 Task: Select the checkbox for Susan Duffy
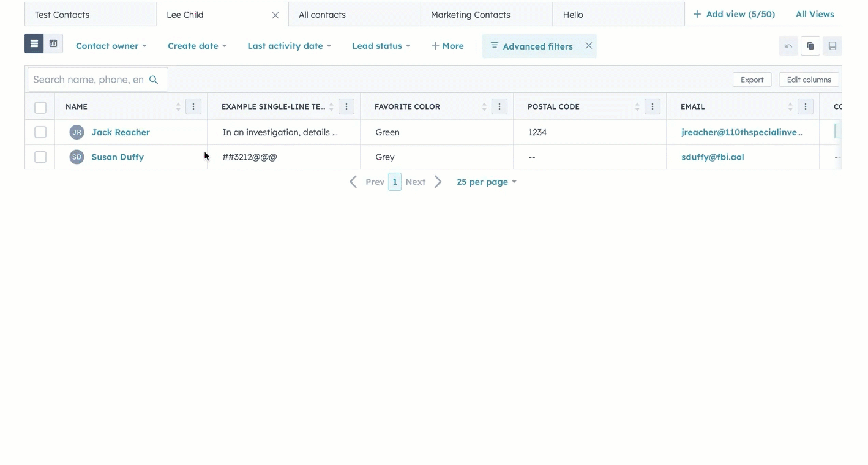coord(40,156)
